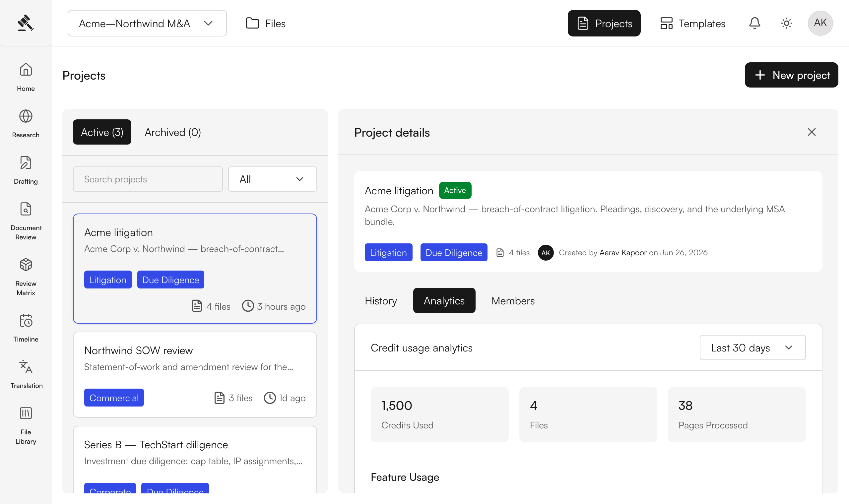
Task: Click the gavel app logo
Action: (26, 23)
